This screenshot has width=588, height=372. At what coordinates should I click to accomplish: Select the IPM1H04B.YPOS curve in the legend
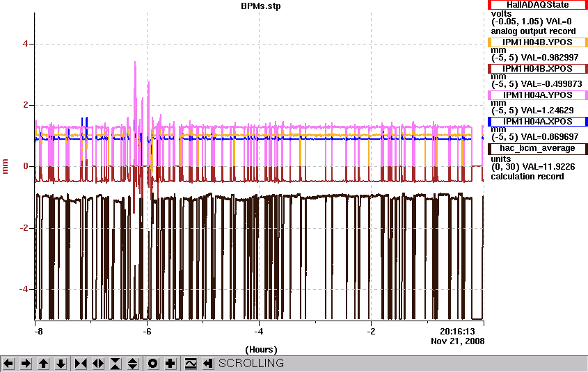(x=537, y=42)
